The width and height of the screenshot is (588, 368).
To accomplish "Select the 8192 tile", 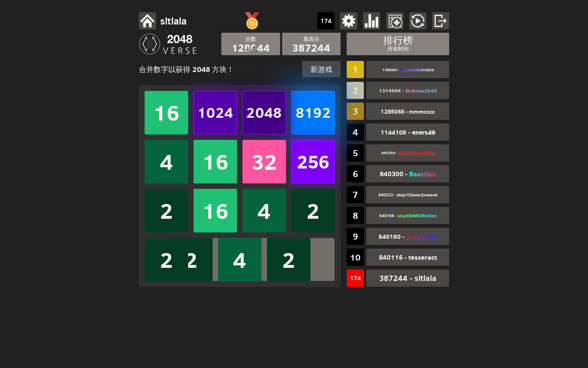I will [x=313, y=113].
